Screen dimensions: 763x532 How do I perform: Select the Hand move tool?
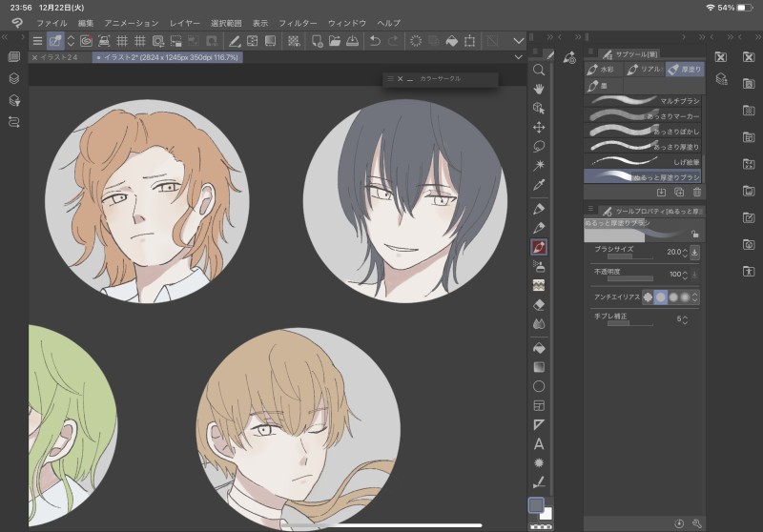pos(539,89)
